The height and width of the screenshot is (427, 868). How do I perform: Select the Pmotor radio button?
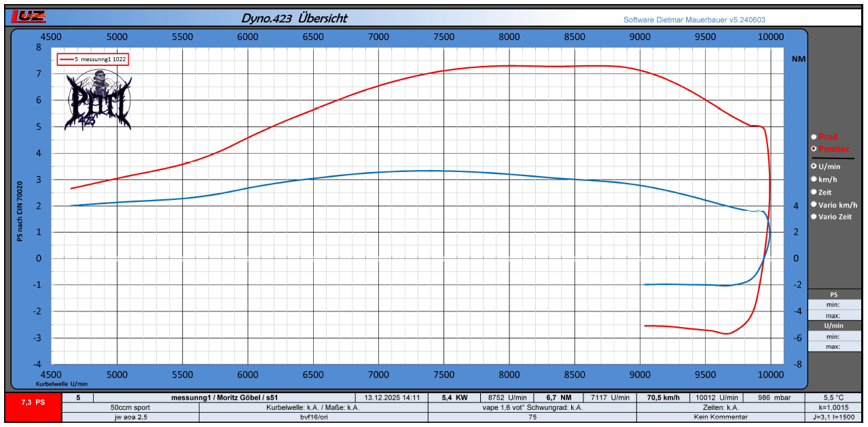[x=814, y=149]
